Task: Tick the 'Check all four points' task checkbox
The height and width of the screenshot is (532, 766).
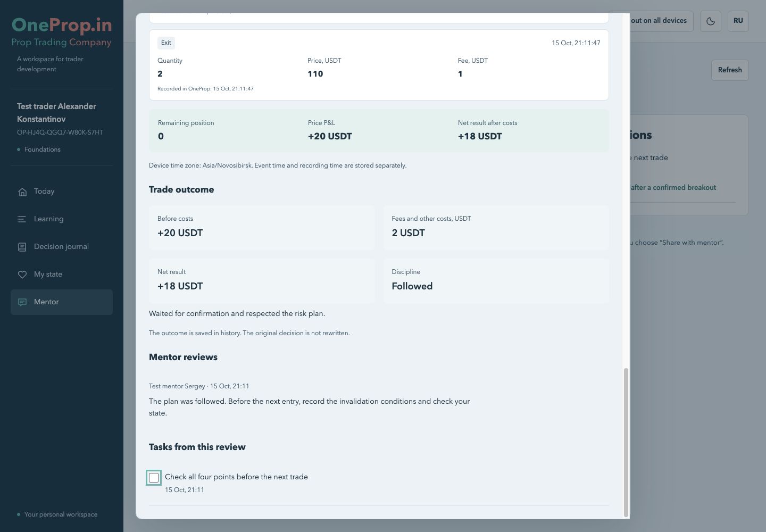Action: 154,478
